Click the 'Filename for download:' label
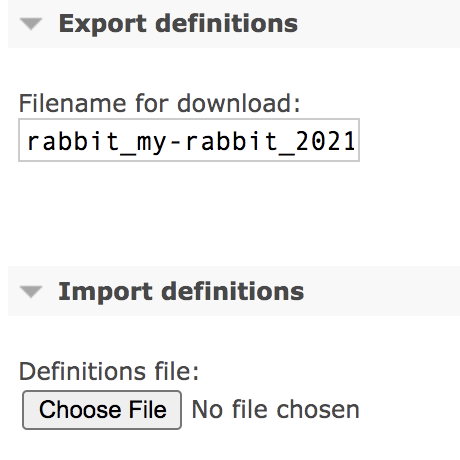The height and width of the screenshot is (460, 460). click(160, 103)
